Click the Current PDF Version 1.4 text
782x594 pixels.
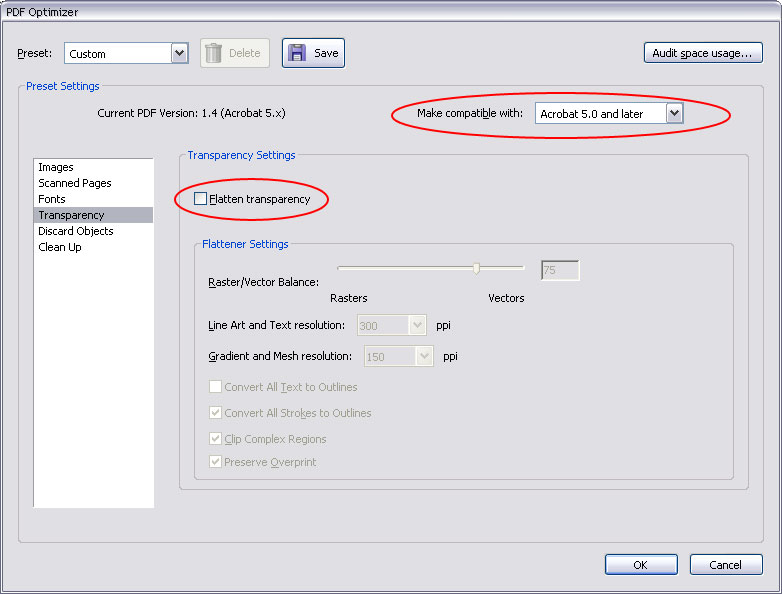point(191,113)
